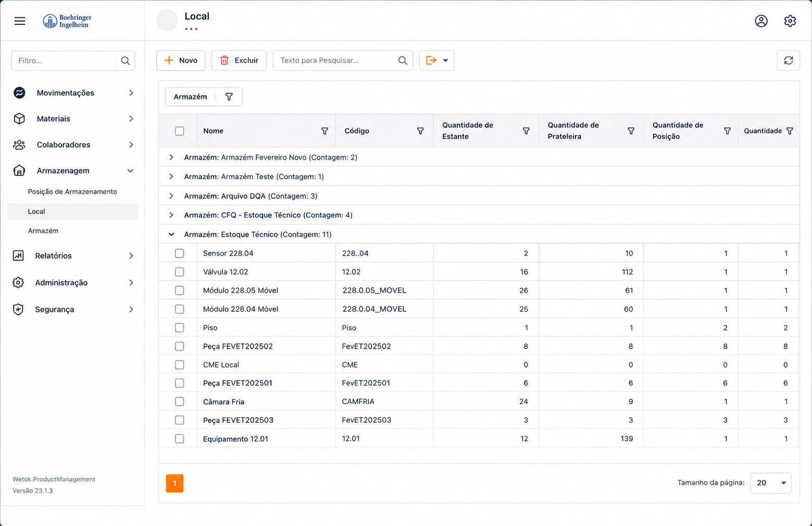Click the funnel icon beside Armazém group chip
The width and height of the screenshot is (812, 526).
tap(229, 96)
